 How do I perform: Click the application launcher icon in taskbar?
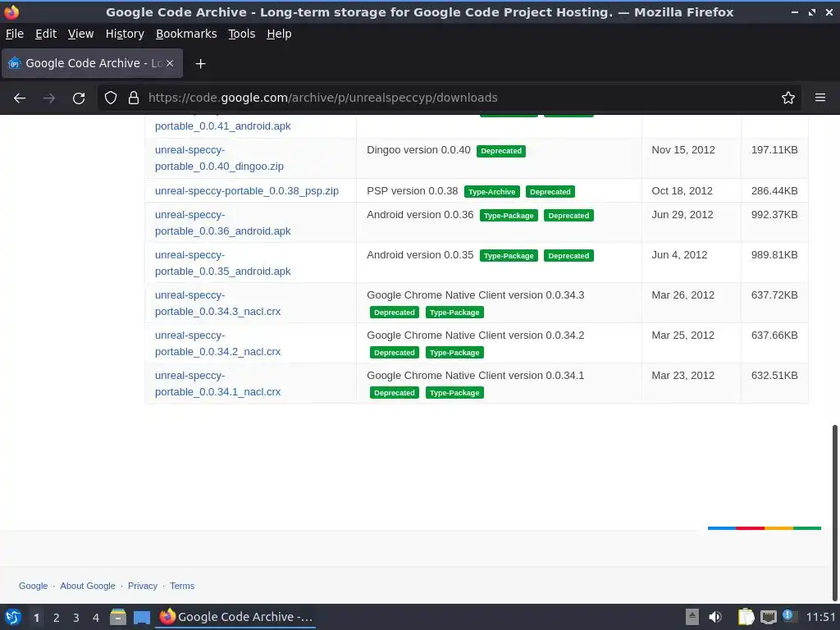pyautogui.click(x=13, y=617)
